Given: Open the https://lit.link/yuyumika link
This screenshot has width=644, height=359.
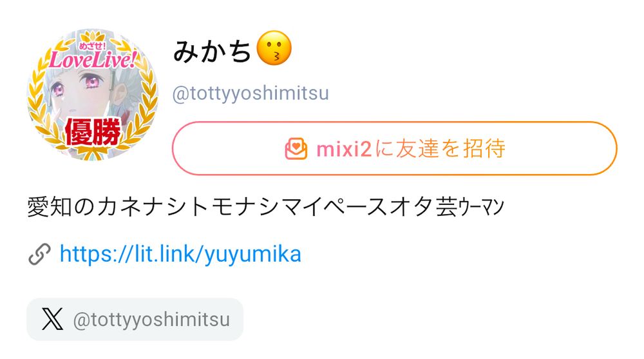Looking at the screenshot, I should 180,254.
